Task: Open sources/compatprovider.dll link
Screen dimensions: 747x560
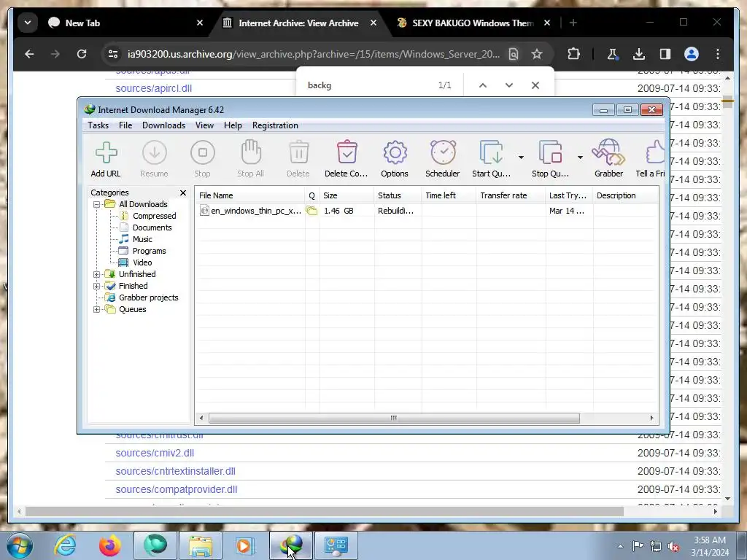Action: click(x=176, y=489)
